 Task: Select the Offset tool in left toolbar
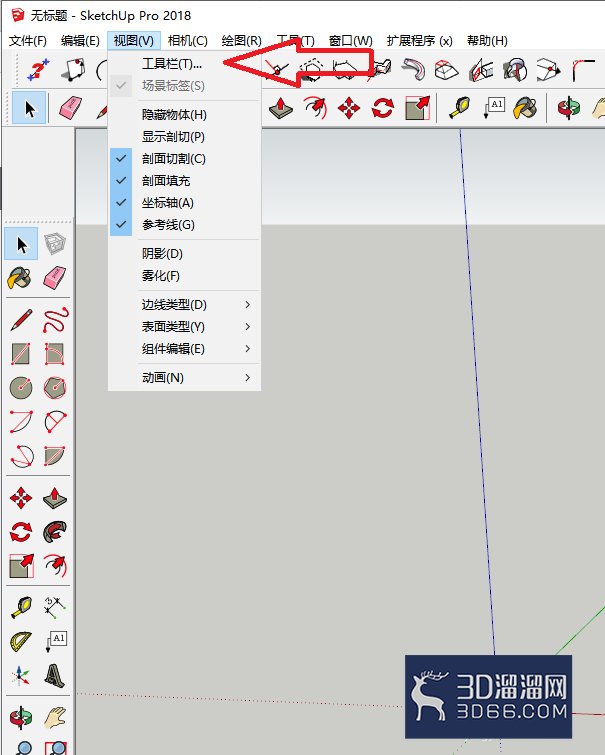[54, 566]
